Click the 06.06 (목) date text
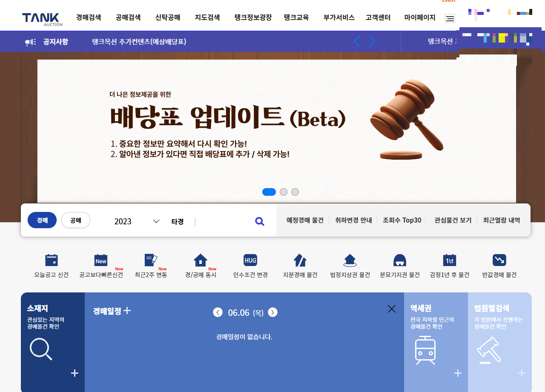Screen dimensions: 545x392 [246, 313]
